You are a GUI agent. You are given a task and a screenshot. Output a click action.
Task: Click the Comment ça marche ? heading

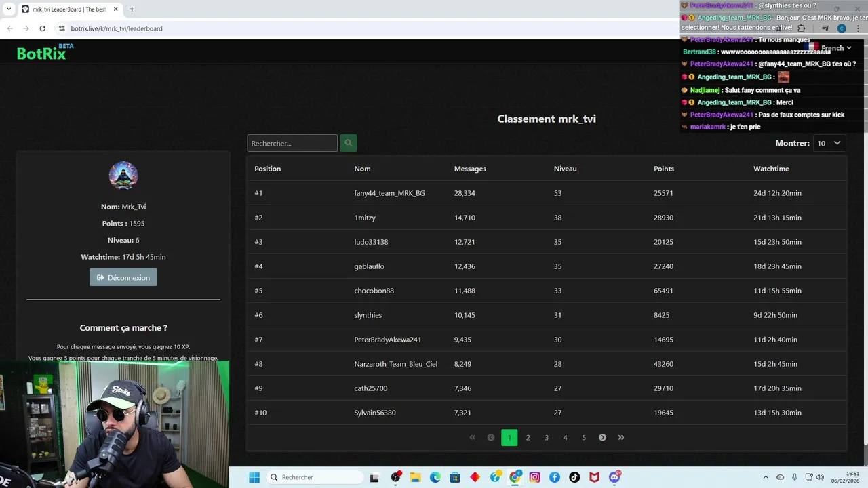(123, 328)
